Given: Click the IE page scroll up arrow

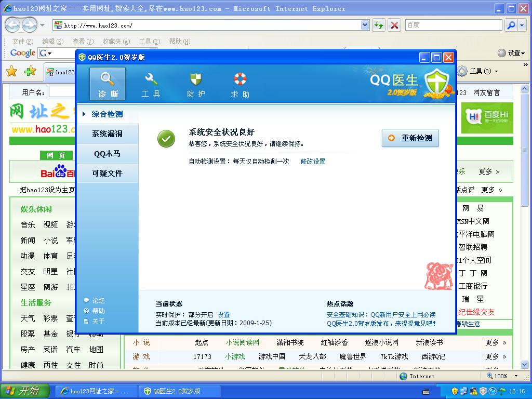Looking at the screenshot, I should pyautogui.click(x=525, y=89).
